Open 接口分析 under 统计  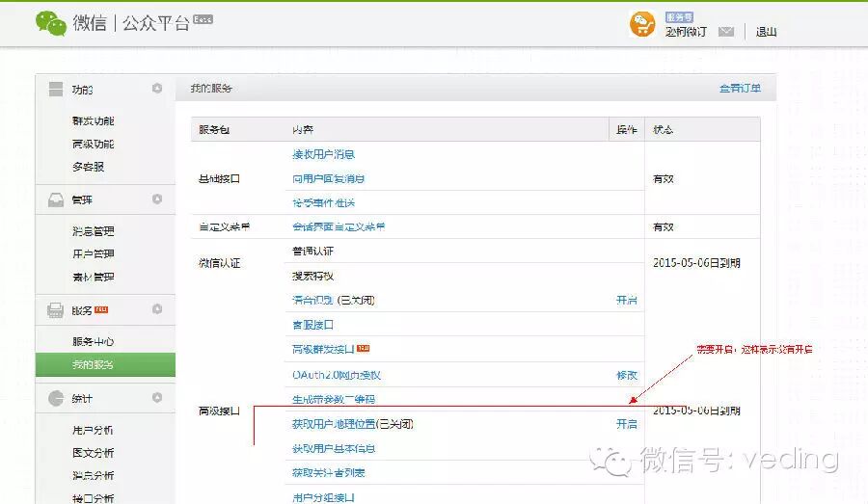coord(93,498)
